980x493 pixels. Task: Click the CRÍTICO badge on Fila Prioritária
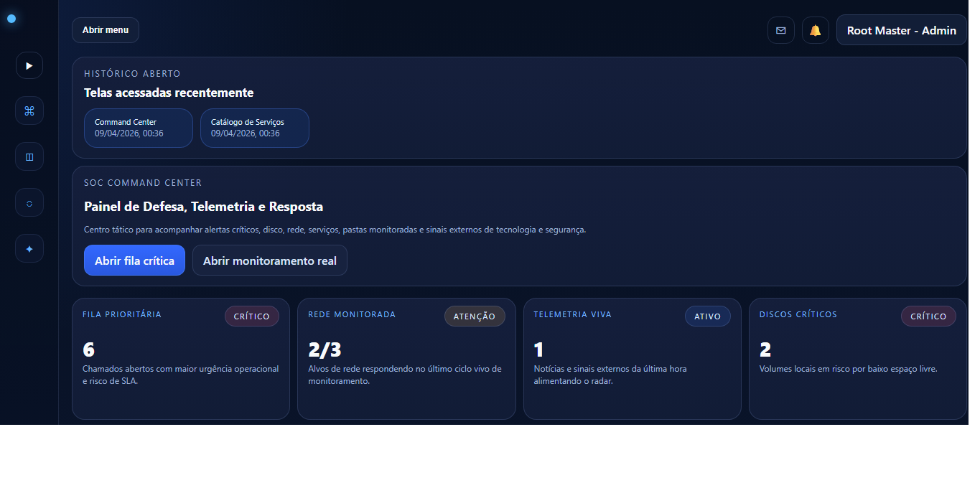pos(252,316)
